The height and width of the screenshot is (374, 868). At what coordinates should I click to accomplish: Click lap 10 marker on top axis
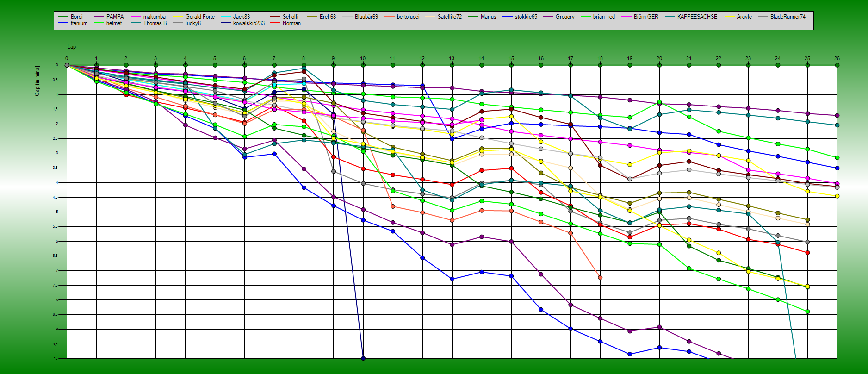[x=363, y=65]
